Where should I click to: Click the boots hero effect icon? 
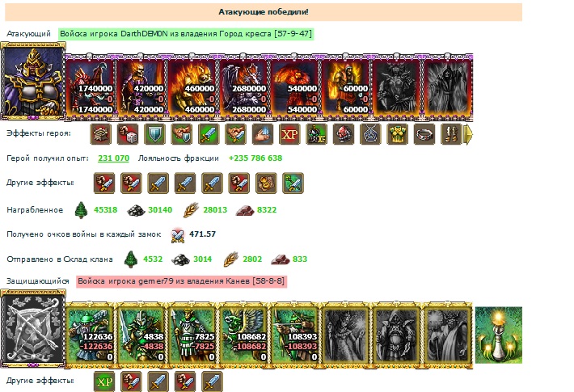pyautogui.click(x=451, y=134)
